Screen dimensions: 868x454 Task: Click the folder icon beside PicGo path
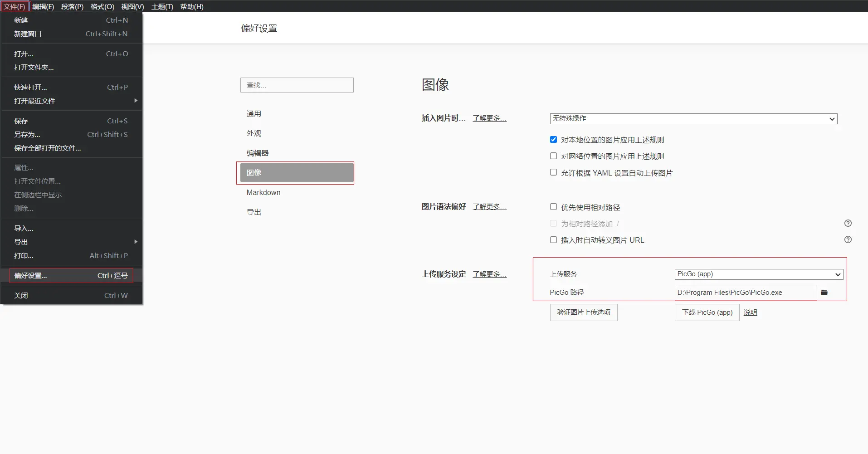[824, 293]
